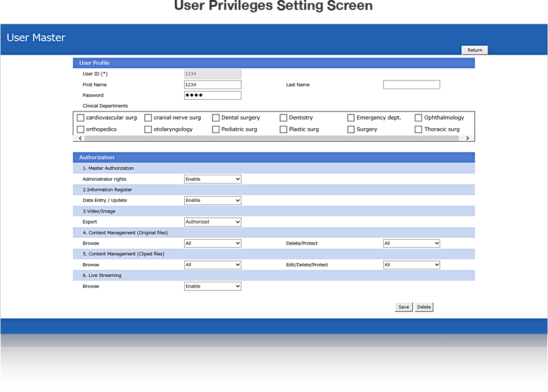
Task: Open the Delete/Protect dropdown
Action: pos(412,243)
